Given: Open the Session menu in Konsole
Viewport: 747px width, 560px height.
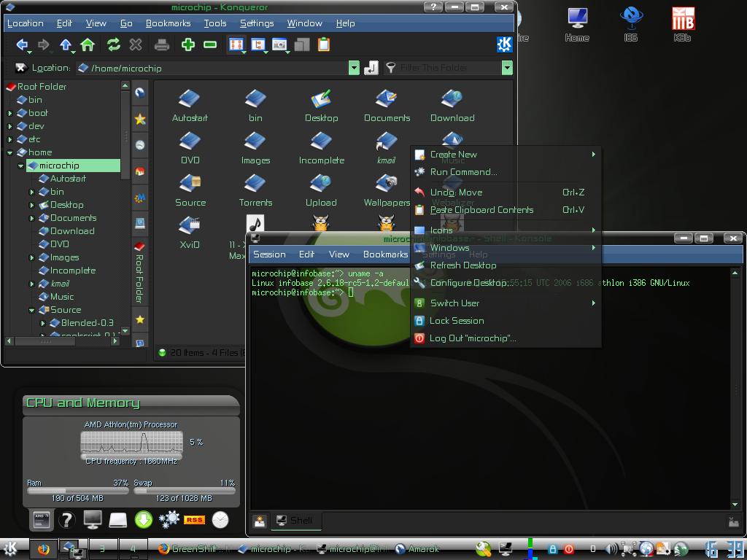Looking at the screenshot, I should click(x=270, y=254).
